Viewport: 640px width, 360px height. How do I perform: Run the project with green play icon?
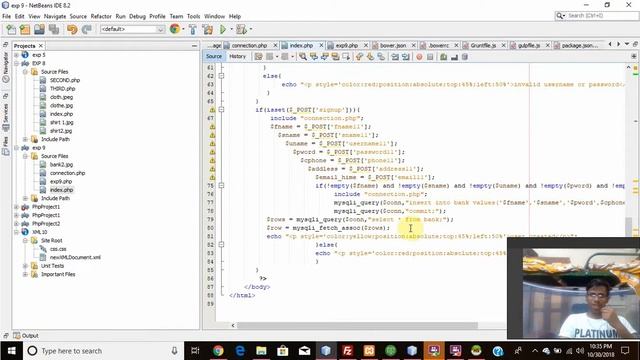point(223,29)
